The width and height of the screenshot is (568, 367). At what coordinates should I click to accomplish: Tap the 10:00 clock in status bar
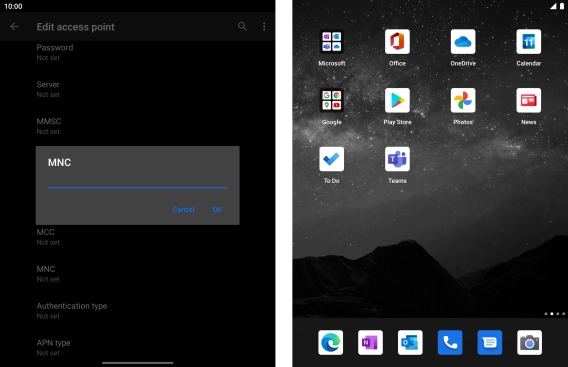coord(13,6)
